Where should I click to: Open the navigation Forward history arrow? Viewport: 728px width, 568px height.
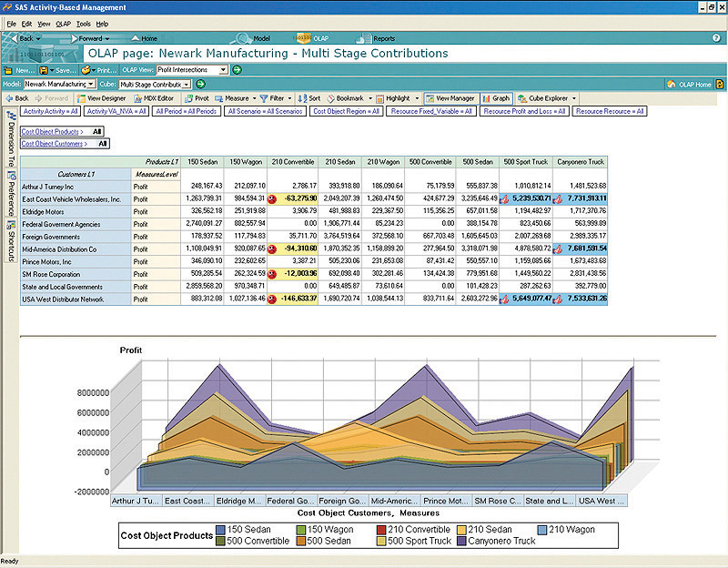tap(107, 38)
